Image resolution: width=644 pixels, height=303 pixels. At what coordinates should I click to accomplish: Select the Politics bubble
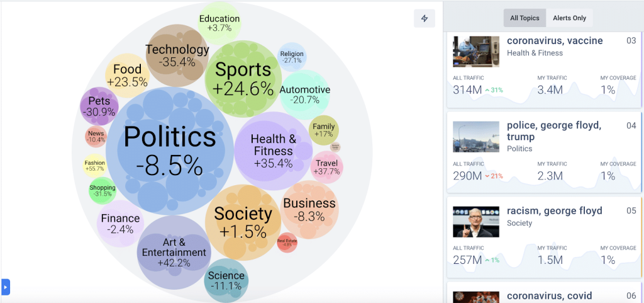pyautogui.click(x=169, y=151)
